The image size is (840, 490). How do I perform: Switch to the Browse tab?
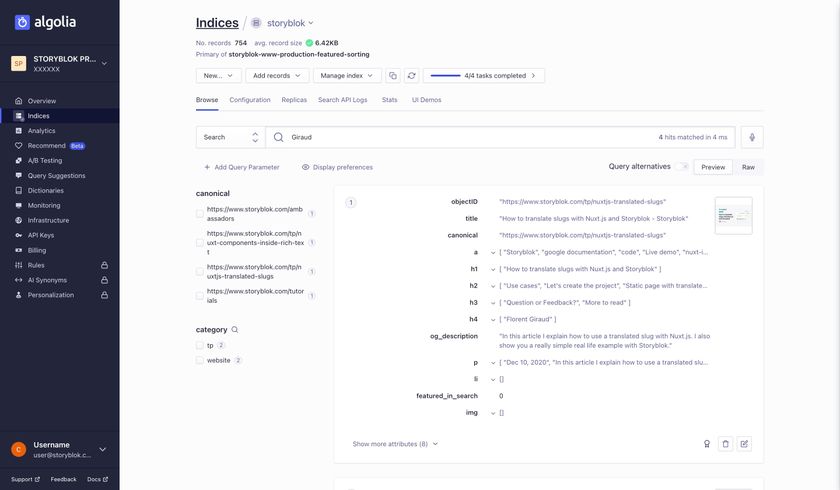[x=207, y=100]
